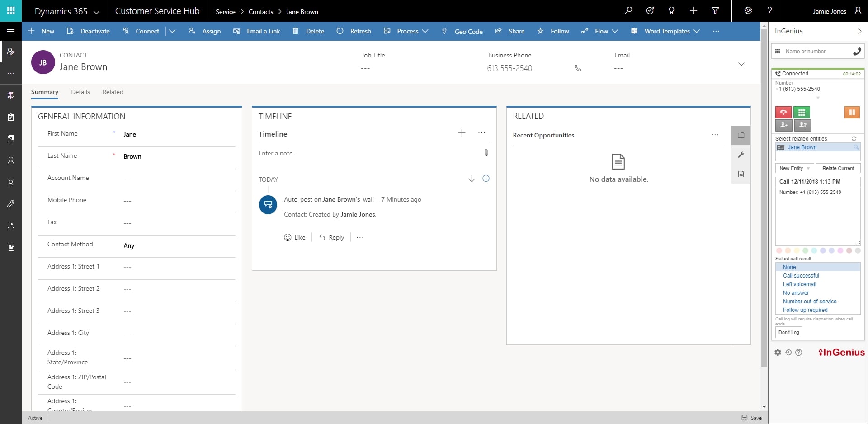Collapse the InGenius panel arrow
The height and width of the screenshot is (424, 868).
coord(859,31)
